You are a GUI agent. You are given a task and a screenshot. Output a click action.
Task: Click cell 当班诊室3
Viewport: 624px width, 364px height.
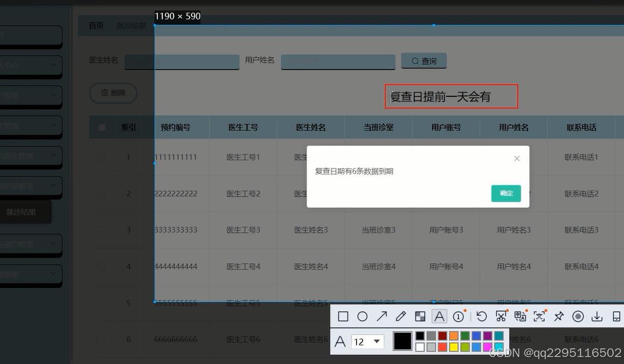pyautogui.click(x=378, y=230)
